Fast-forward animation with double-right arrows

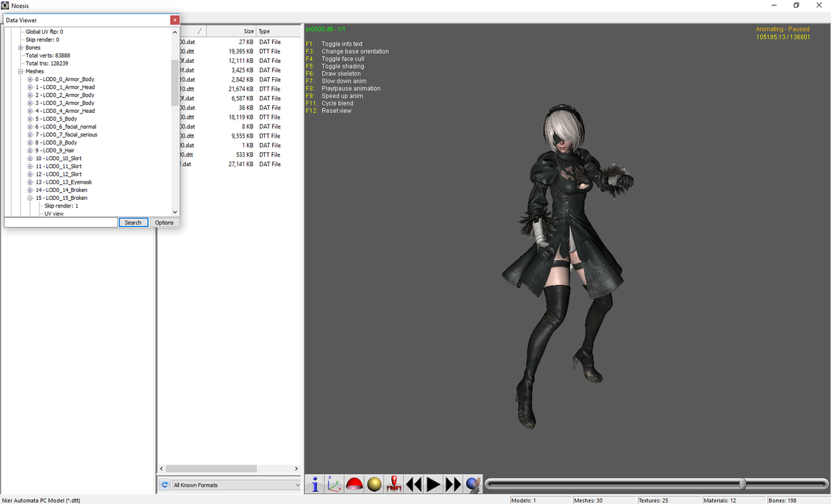point(453,484)
